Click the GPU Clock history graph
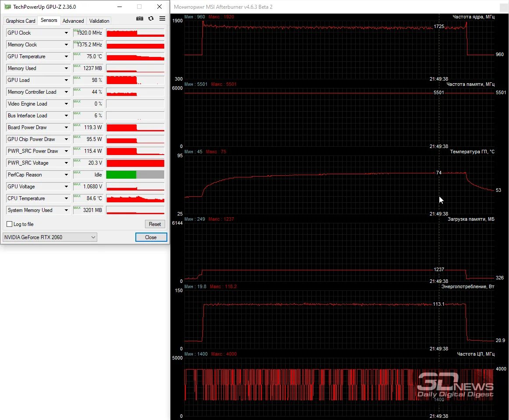Viewport: 509px width, 420px height. (x=135, y=33)
